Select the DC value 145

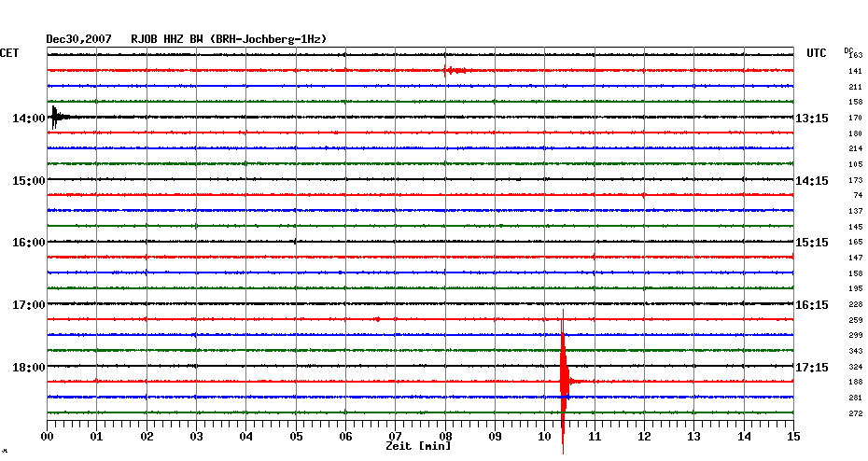tap(855, 227)
